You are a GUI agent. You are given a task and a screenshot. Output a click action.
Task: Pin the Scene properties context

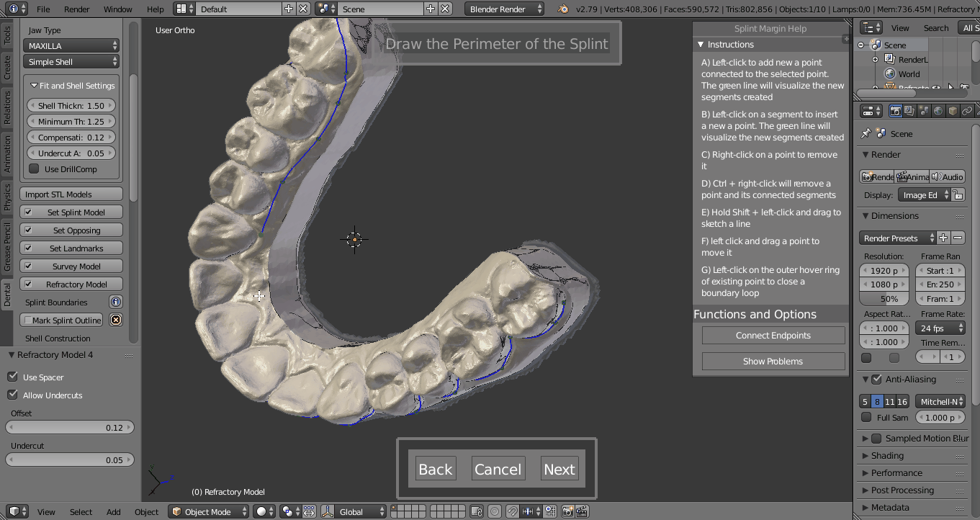[x=866, y=133]
